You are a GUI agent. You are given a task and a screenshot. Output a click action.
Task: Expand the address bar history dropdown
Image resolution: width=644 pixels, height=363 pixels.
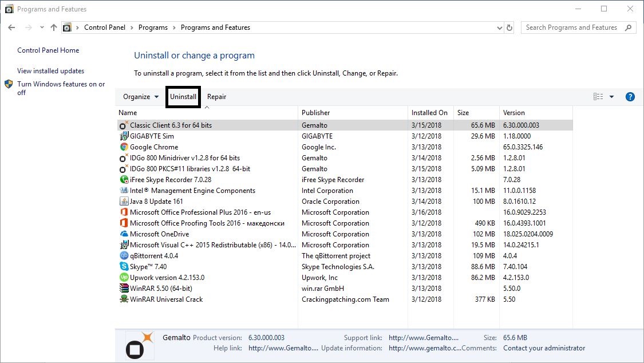pyautogui.click(x=499, y=28)
